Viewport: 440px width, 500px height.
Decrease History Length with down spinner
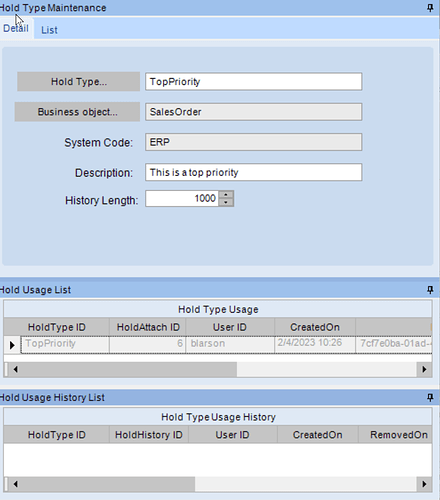pos(226,202)
